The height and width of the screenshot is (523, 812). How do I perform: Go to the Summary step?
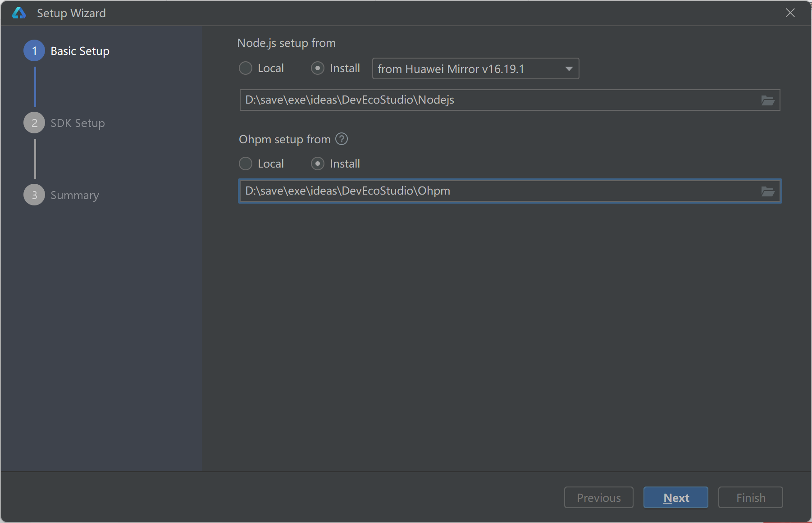click(x=75, y=195)
